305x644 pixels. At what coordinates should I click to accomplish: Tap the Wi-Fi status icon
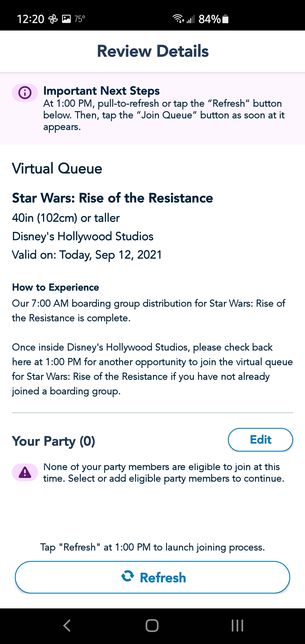[178, 19]
